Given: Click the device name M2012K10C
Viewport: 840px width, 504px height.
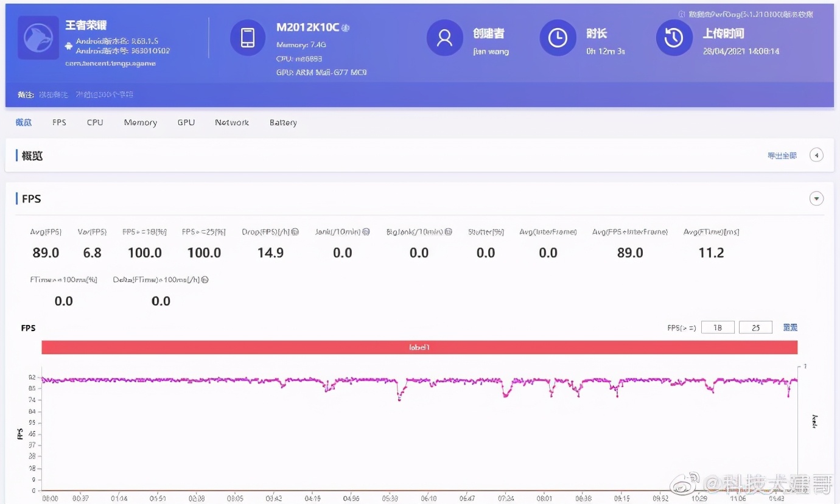Looking at the screenshot, I should 308,27.
